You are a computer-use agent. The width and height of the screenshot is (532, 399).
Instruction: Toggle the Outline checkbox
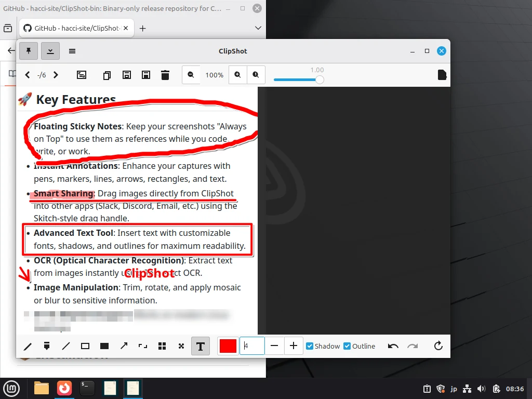(347, 346)
